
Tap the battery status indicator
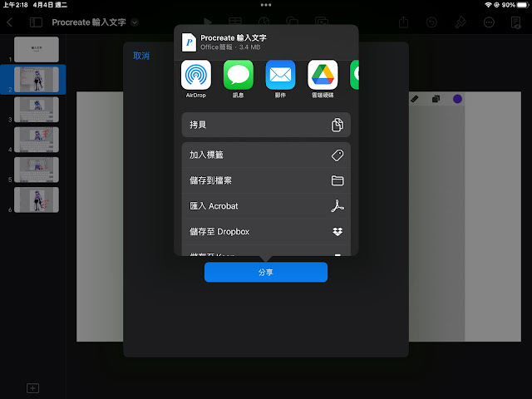[523, 5]
